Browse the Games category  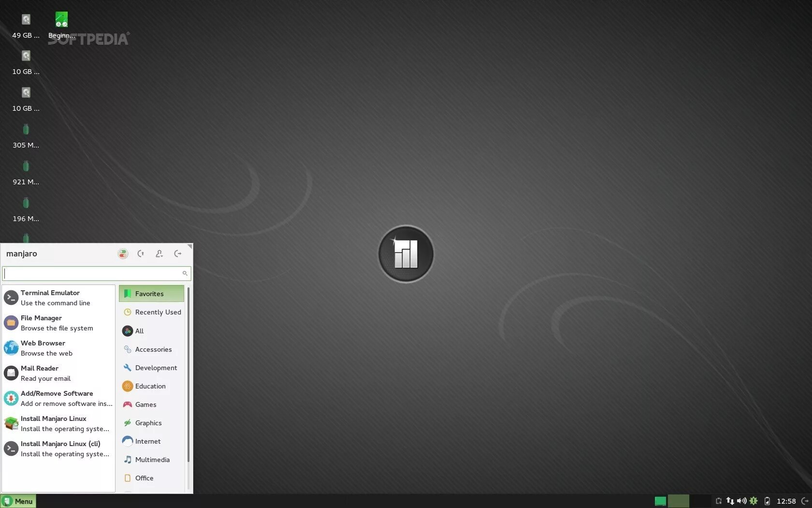point(151,404)
